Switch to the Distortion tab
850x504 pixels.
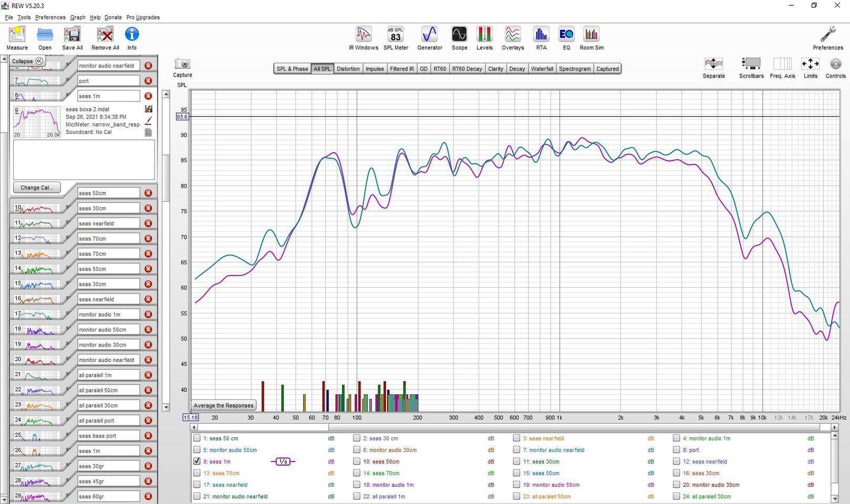(348, 69)
